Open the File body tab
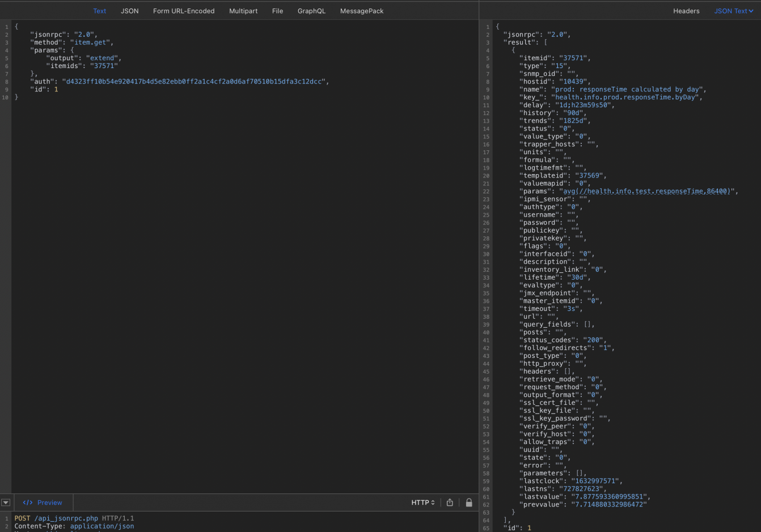The height and width of the screenshot is (532, 761). [277, 11]
